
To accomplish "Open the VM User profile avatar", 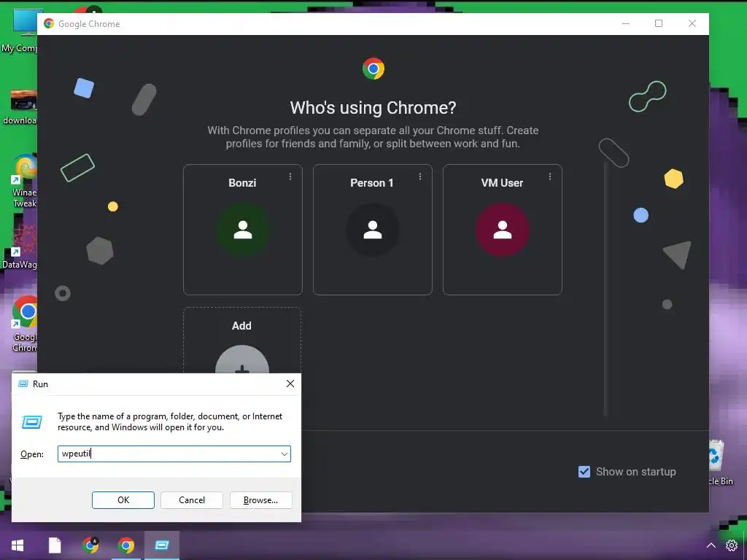I will pyautogui.click(x=502, y=230).
